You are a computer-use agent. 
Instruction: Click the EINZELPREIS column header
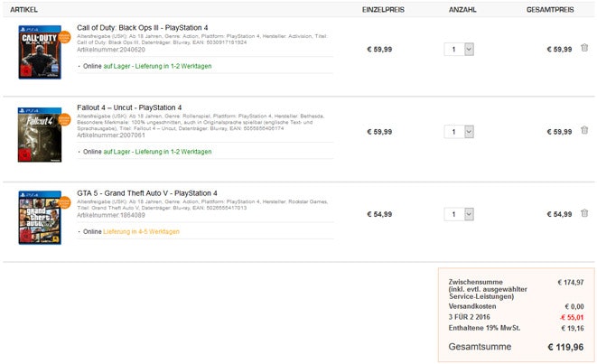(382, 8)
